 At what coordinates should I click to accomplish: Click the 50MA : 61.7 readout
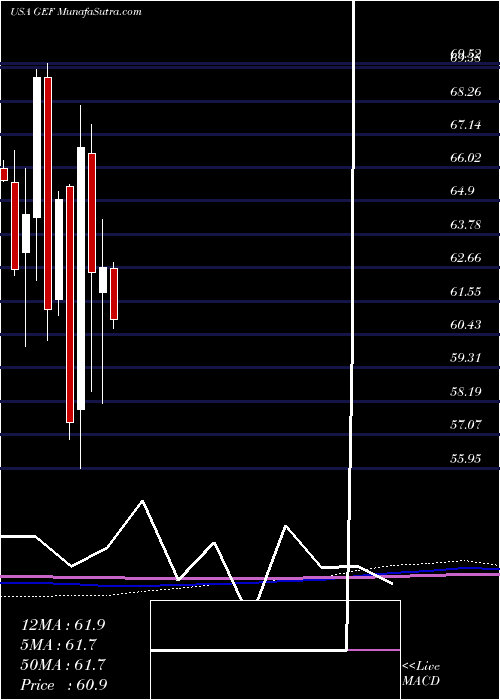click(x=63, y=665)
